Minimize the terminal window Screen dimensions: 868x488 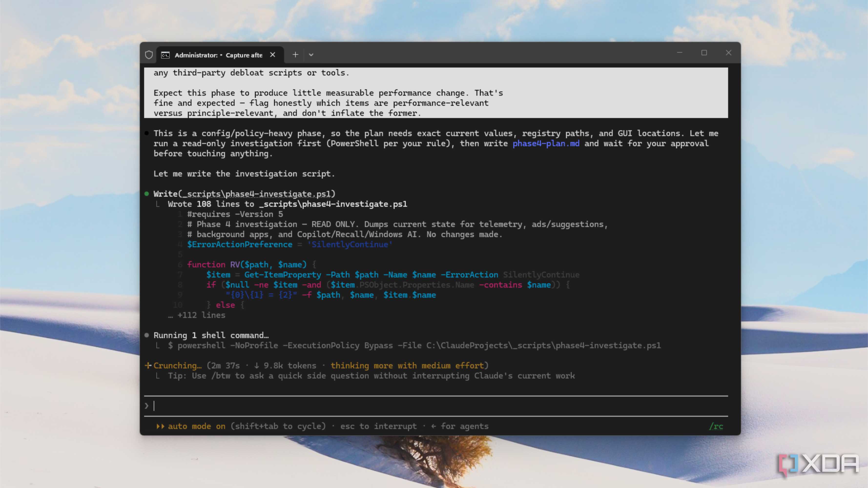(680, 53)
